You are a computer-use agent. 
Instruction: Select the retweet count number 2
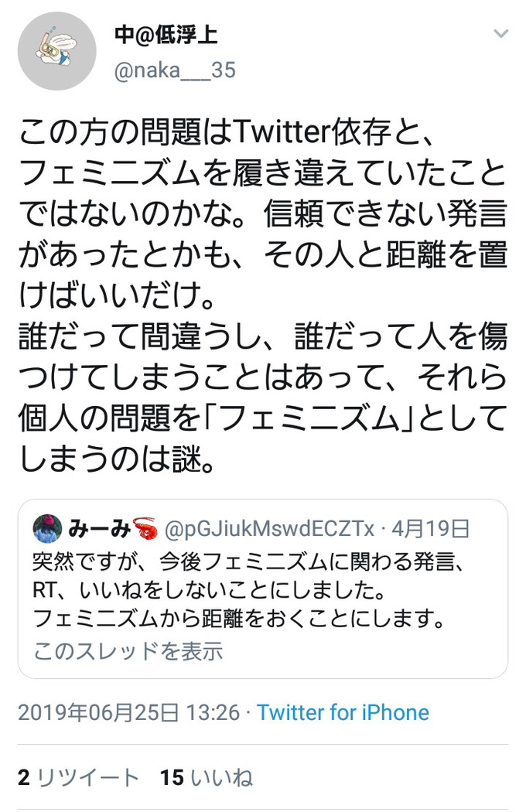point(24,778)
